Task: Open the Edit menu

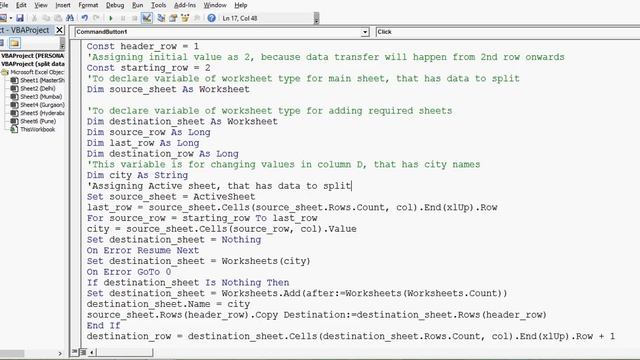Action: 21,5
